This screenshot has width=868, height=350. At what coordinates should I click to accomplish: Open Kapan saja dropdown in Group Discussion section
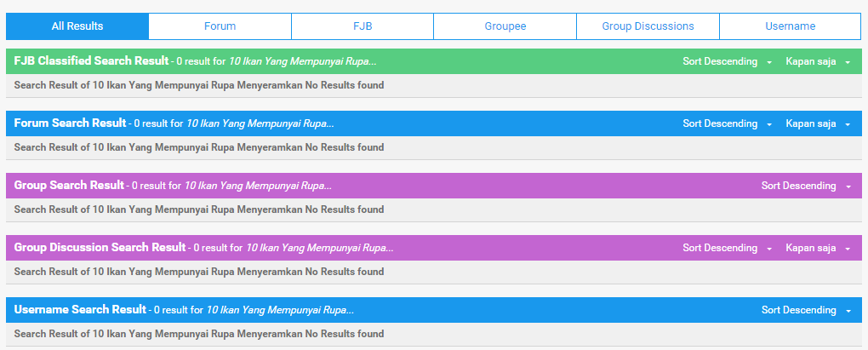(x=818, y=248)
